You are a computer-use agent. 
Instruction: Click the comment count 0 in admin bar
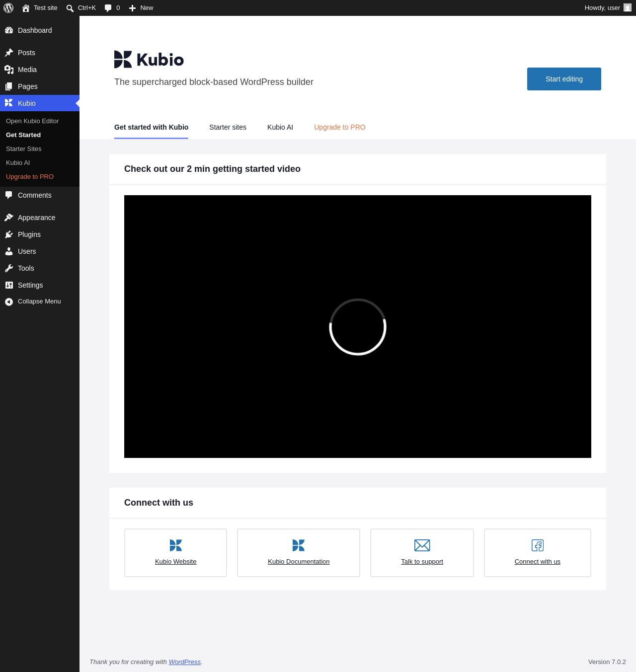click(x=118, y=8)
